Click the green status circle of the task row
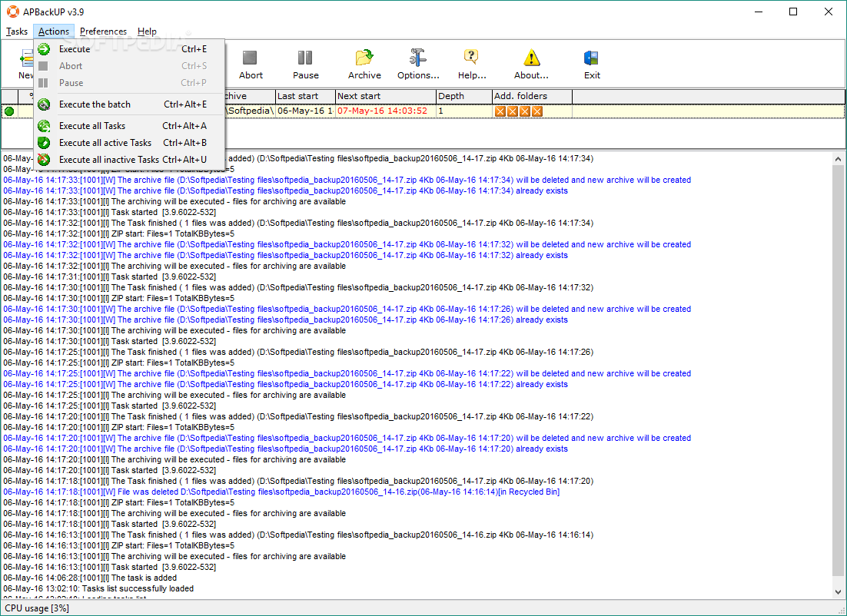This screenshot has width=847, height=616. [9, 111]
